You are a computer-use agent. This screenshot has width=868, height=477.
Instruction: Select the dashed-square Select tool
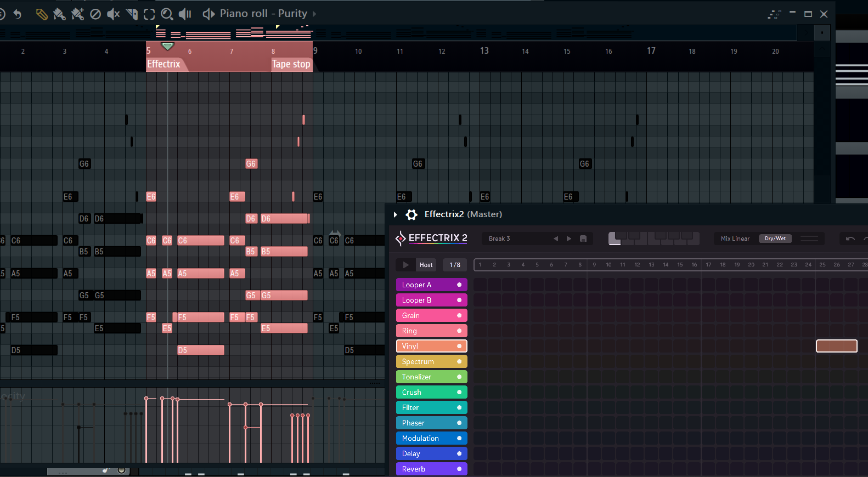pos(149,14)
